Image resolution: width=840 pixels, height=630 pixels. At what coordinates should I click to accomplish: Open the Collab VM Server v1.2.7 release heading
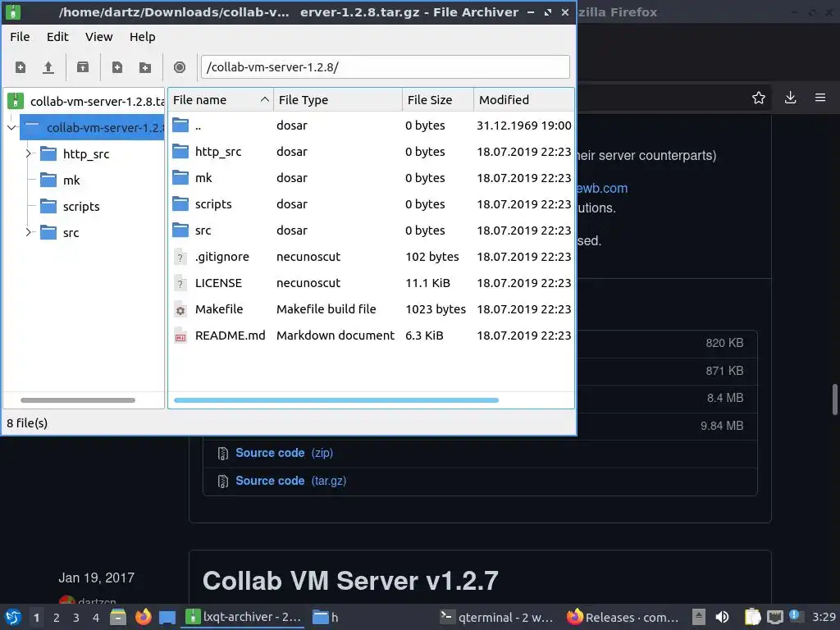pos(350,581)
